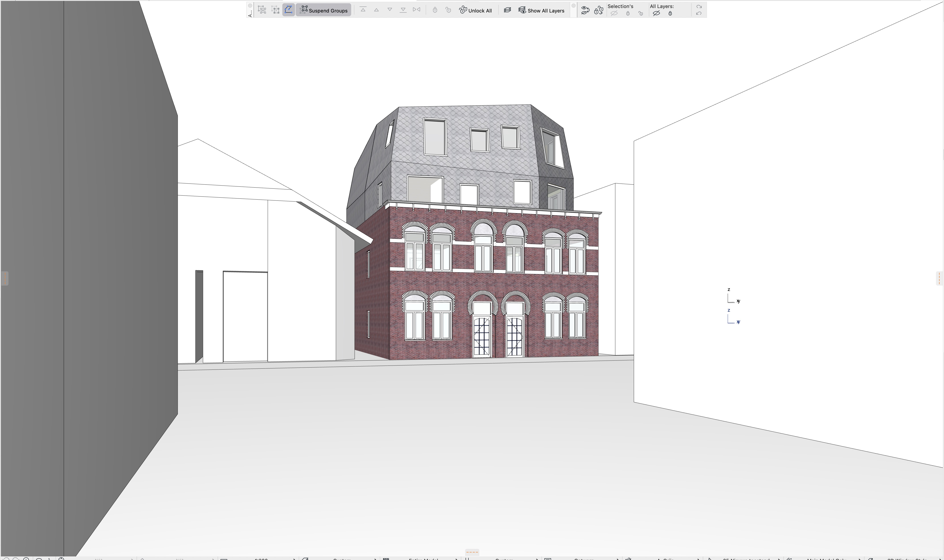This screenshot has height=560, width=944.
Task: Click the redo layer change arrow
Action: point(699,6)
